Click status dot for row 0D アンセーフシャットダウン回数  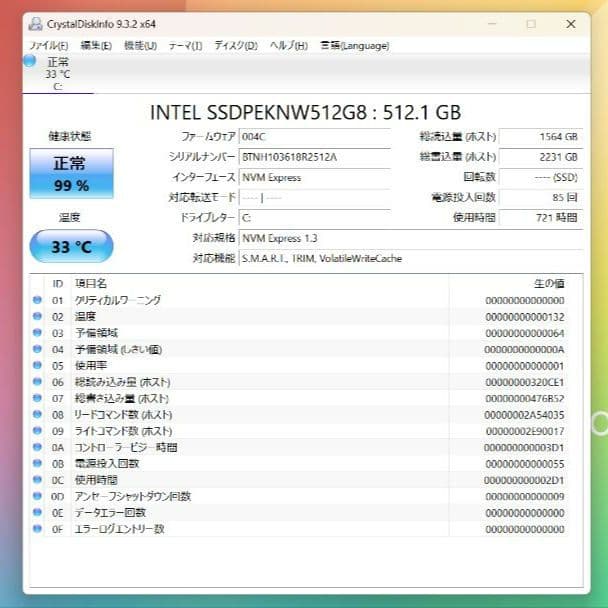37,496
